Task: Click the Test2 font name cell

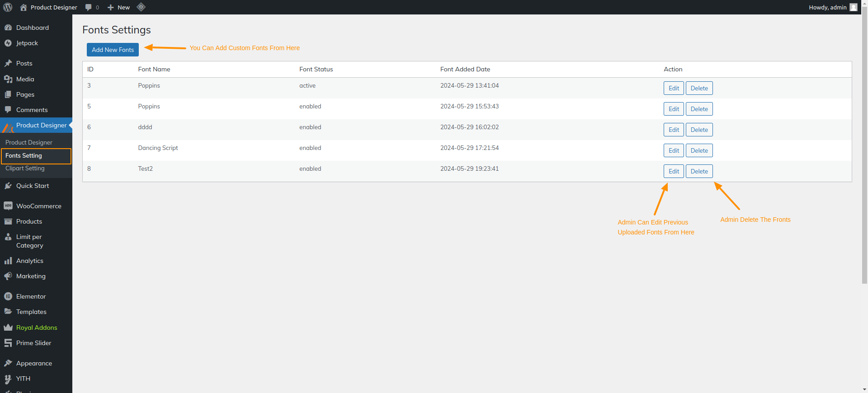Action: (x=145, y=168)
